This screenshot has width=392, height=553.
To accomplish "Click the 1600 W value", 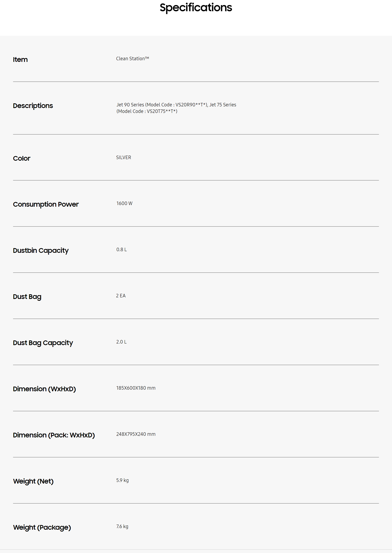I will coord(124,203).
